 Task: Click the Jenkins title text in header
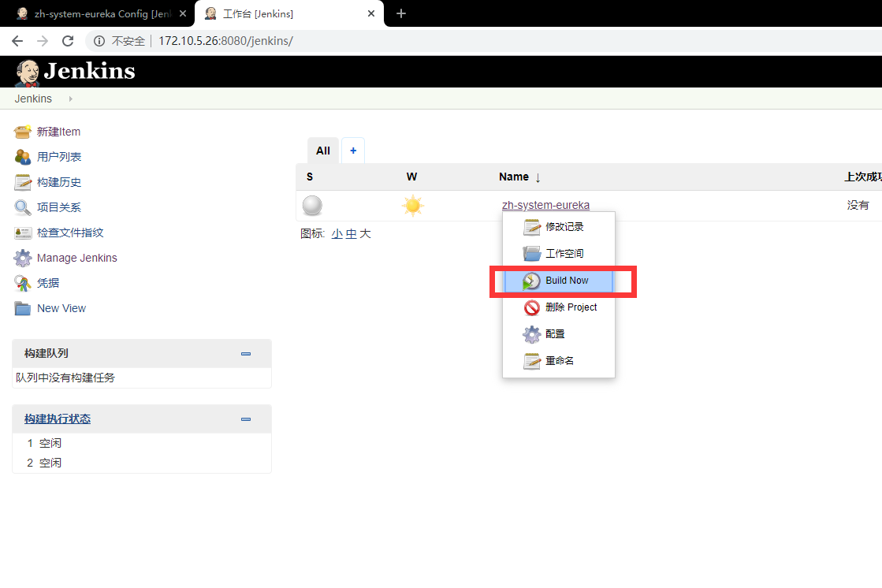click(89, 72)
